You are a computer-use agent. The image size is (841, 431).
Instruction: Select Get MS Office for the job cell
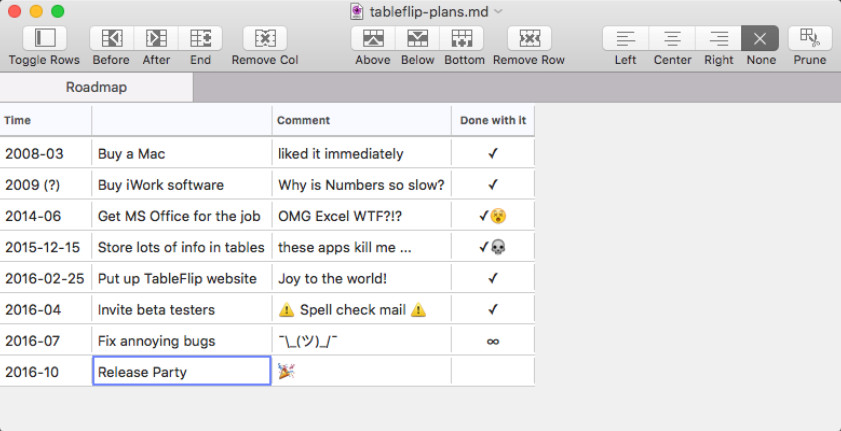pos(182,216)
